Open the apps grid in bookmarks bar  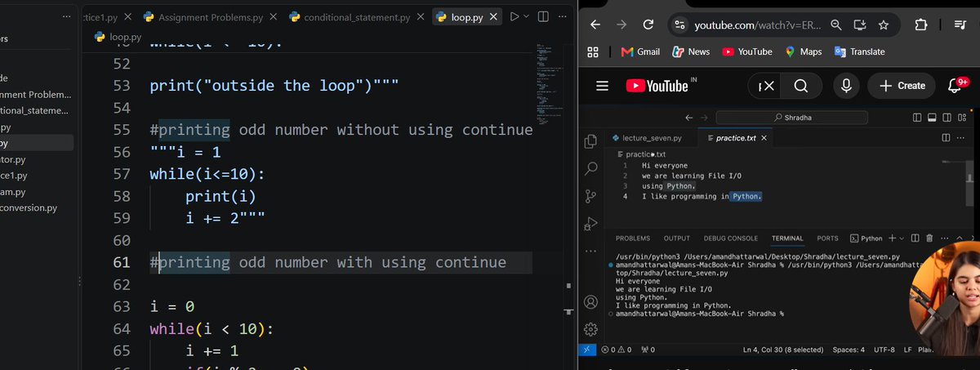(594, 51)
